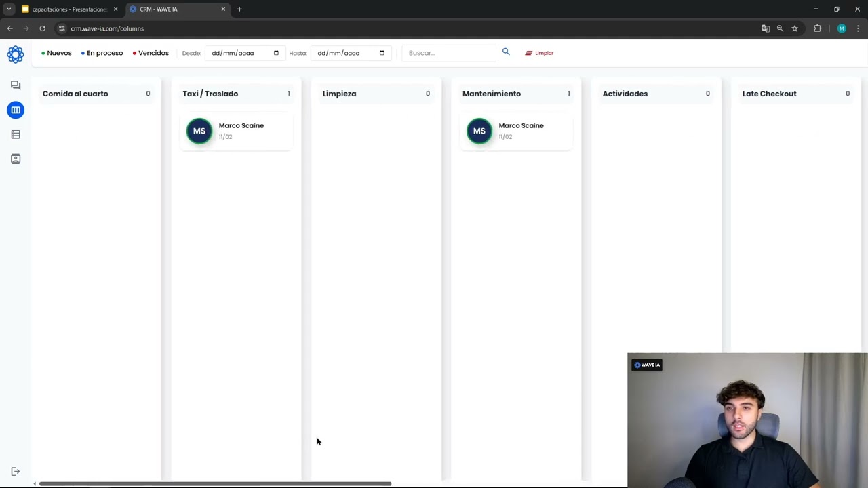
Task: Click the zoom magnifier icon in address bar
Action: [x=780, y=28]
